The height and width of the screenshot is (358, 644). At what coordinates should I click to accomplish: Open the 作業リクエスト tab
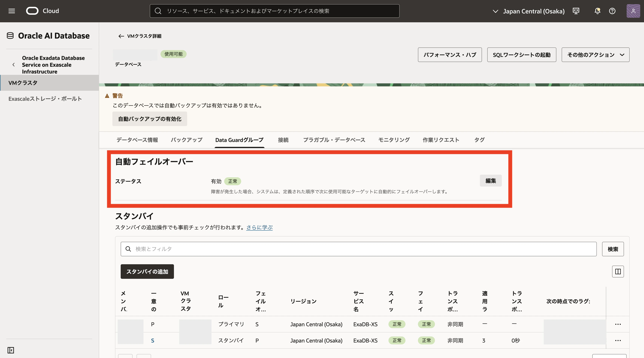coord(441,140)
